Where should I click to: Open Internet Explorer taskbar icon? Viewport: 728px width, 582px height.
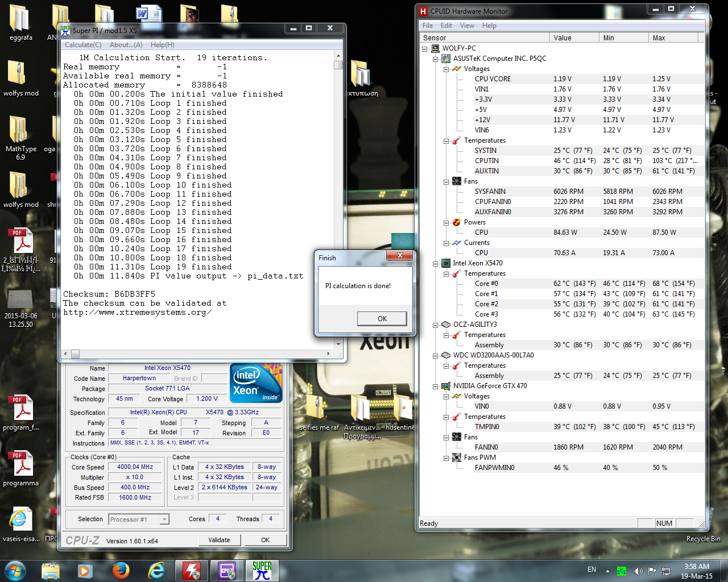(156, 571)
